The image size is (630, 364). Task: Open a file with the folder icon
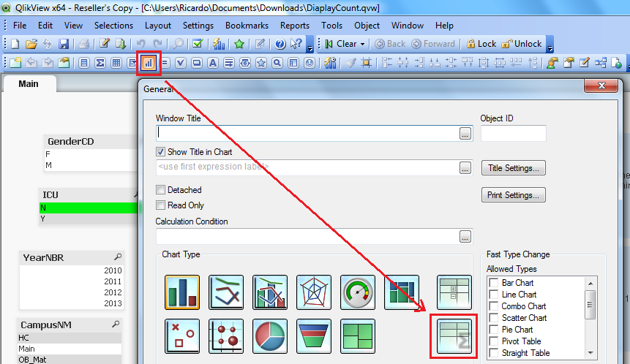point(31,44)
